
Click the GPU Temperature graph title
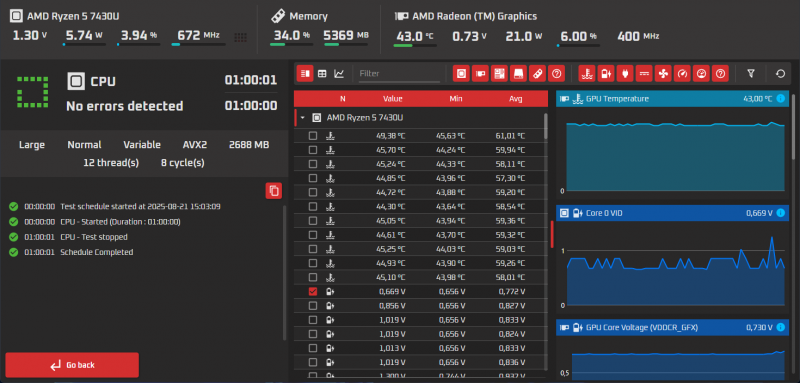pyautogui.click(x=617, y=98)
